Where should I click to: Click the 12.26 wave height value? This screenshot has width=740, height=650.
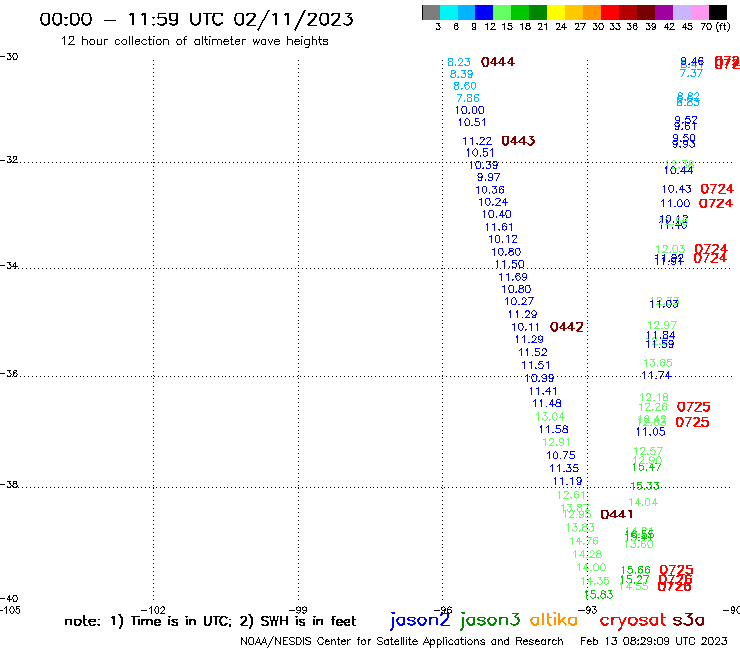pyautogui.click(x=653, y=407)
